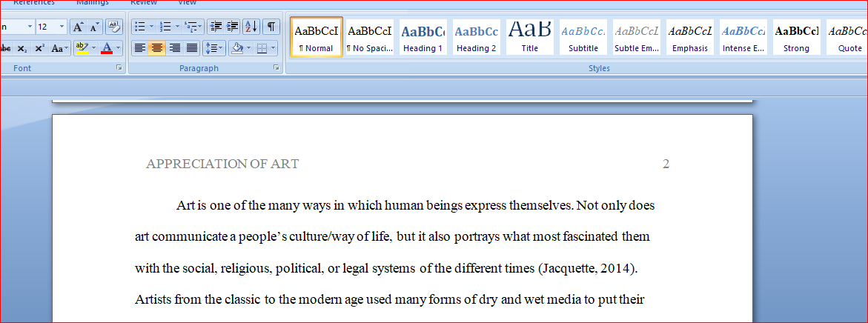The image size is (868, 323).
Task: Insert a bulleted list
Action: pyautogui.click(x=140, y=27)
